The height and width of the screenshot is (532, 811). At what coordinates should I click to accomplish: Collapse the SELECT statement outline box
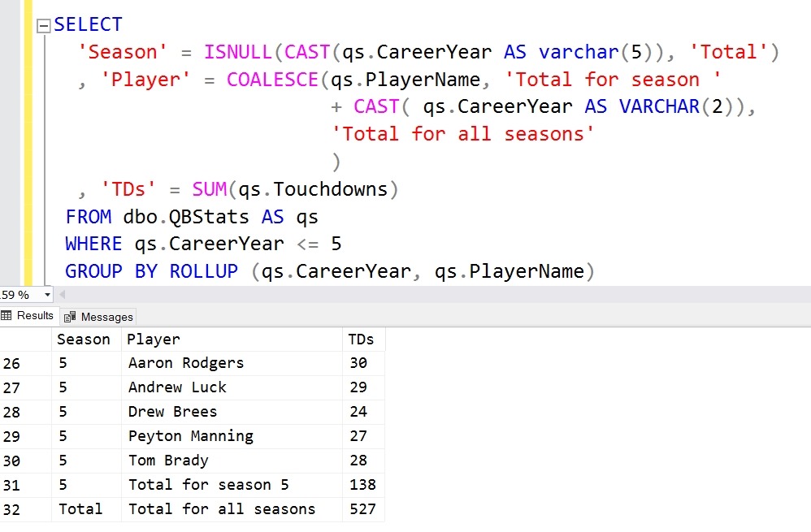point(44,25)
